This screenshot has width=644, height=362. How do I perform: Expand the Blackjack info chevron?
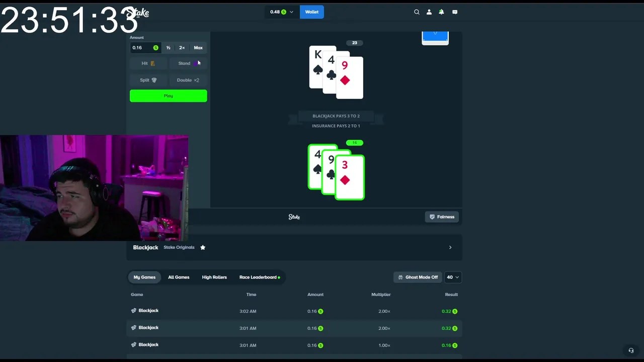click(450, 247)
